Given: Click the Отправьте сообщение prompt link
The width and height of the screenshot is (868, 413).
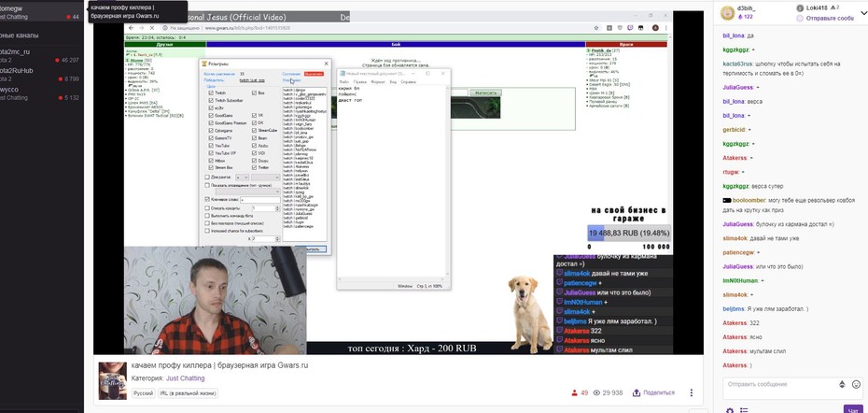Looking at the screenshot, I should 830,19.
